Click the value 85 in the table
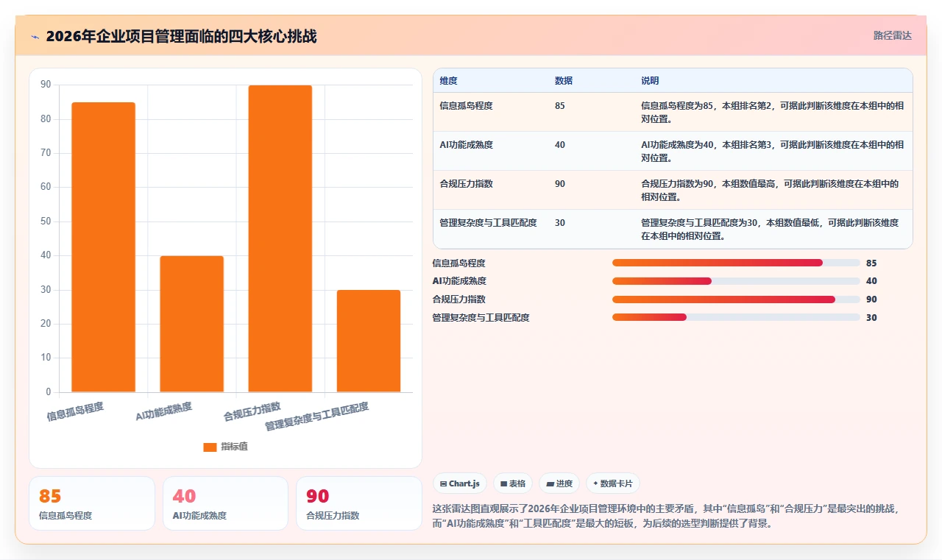Viewport: 942px width, 560px height. pos(560,106)
